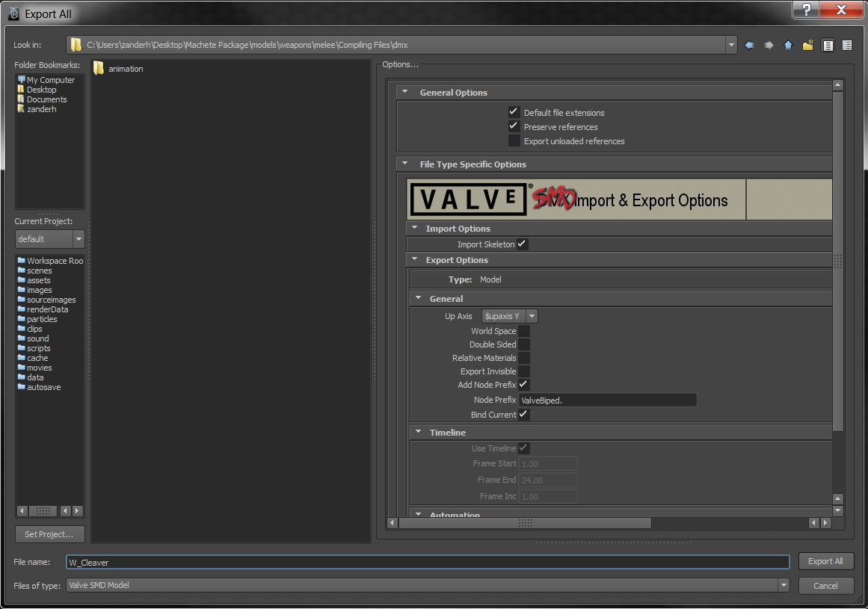Enable Export Invisible checkbox
Screen dimensions: 868x609
click(x=523, y=371)
